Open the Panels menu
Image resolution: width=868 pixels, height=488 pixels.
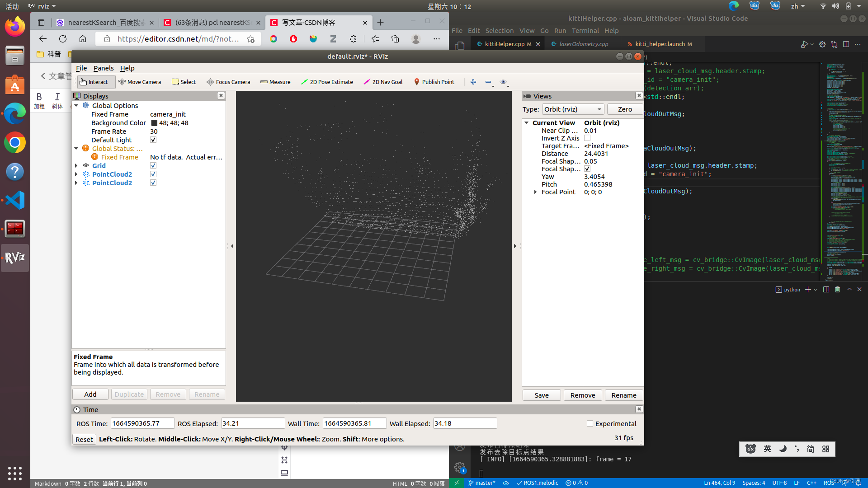(x=104, y=68)
